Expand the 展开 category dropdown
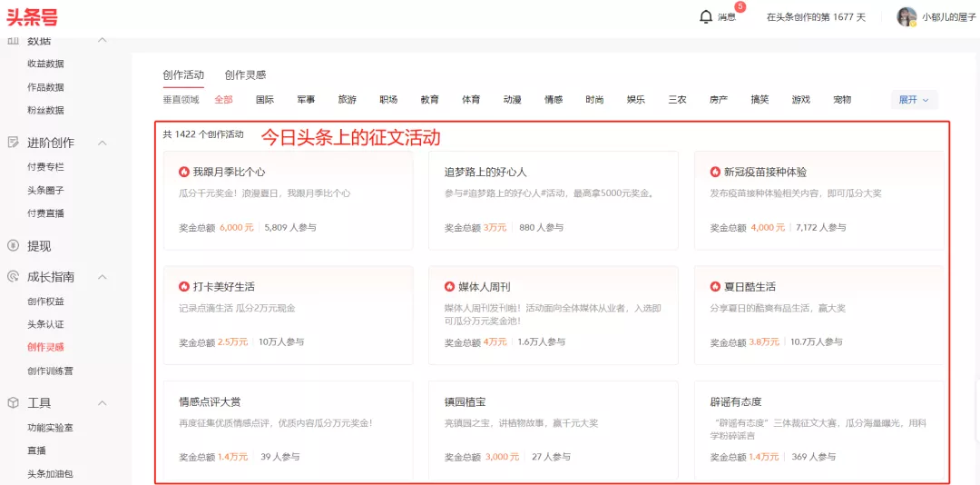 [914, 100]
